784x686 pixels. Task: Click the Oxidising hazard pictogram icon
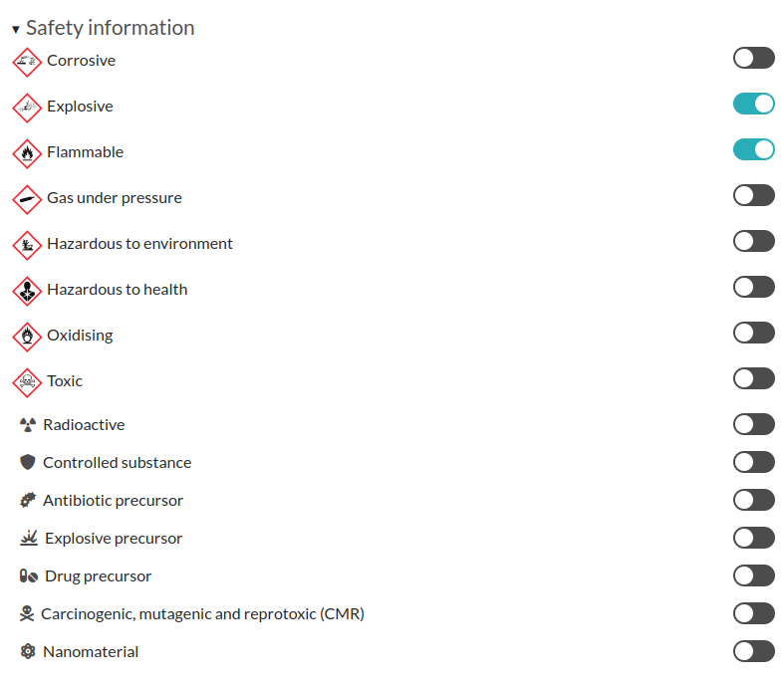(27, 337)
